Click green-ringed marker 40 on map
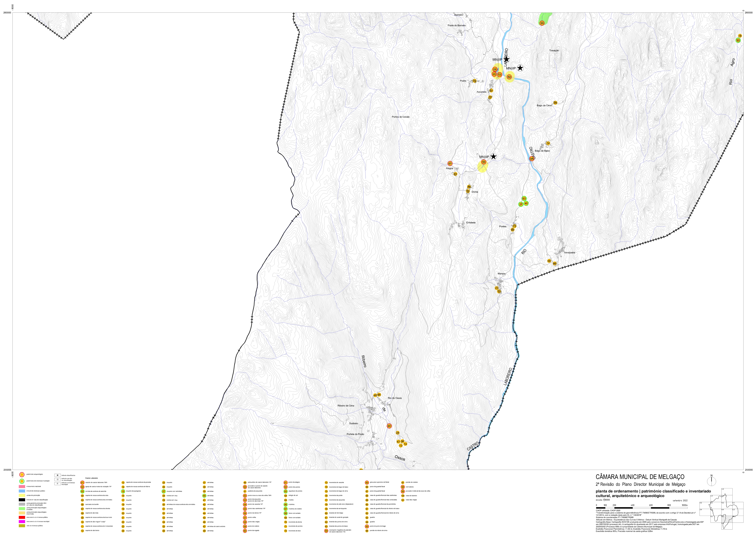The width and height of the screenshot is (756, 534). (x=526, y=203)
